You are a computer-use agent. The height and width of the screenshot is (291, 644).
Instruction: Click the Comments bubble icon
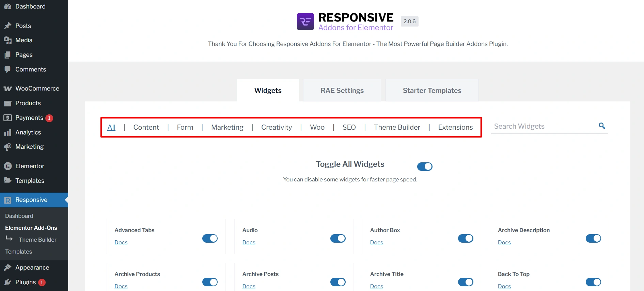pos(7,69)
